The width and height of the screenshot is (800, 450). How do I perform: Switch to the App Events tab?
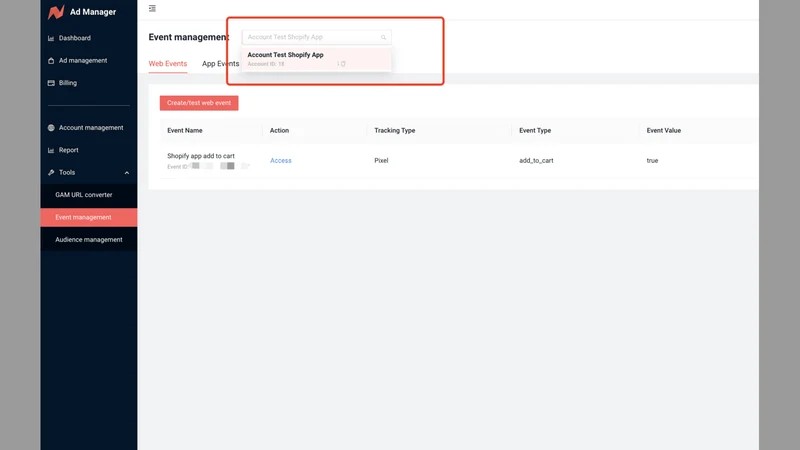(220, 64)
